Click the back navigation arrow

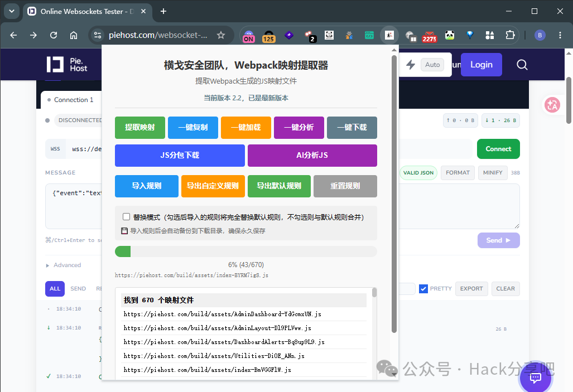[x=13, y=35]
